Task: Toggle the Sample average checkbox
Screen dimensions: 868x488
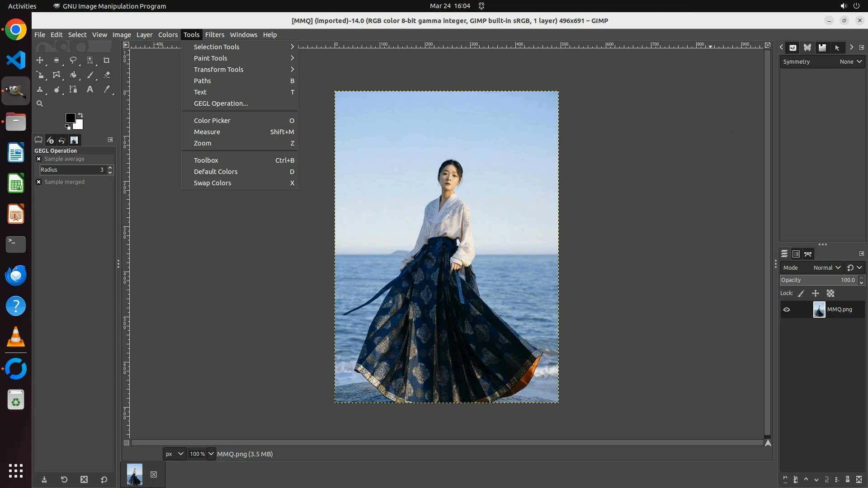Action: click(39, 159)
